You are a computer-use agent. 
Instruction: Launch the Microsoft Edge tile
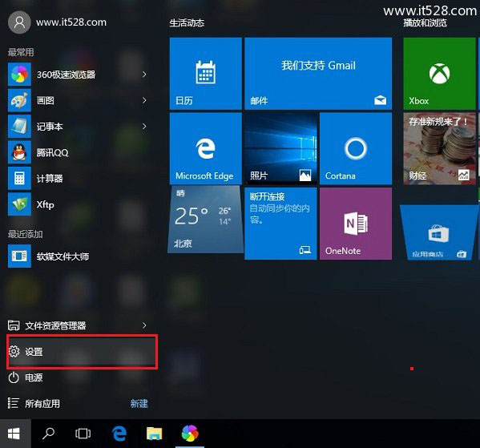click(206, 148)
